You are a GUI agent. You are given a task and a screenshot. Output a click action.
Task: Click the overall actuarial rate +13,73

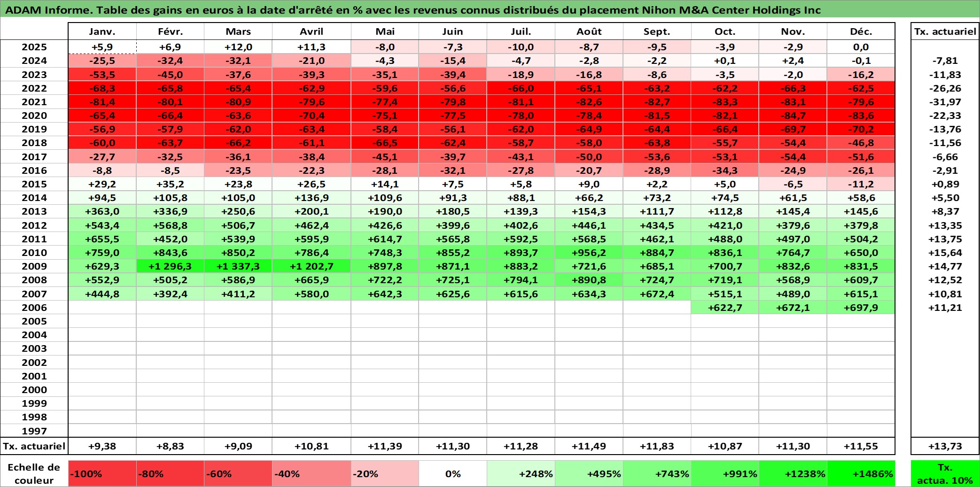945,446
